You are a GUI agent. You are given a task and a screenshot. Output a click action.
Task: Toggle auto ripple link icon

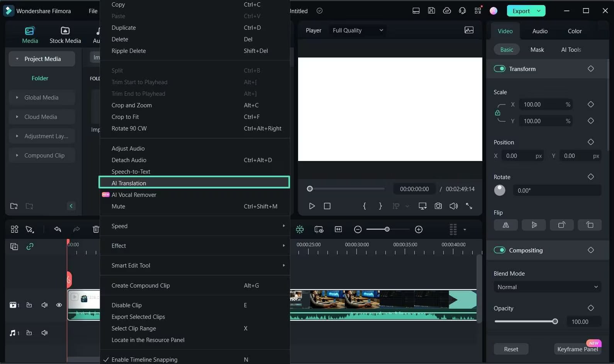click(30, 246)
